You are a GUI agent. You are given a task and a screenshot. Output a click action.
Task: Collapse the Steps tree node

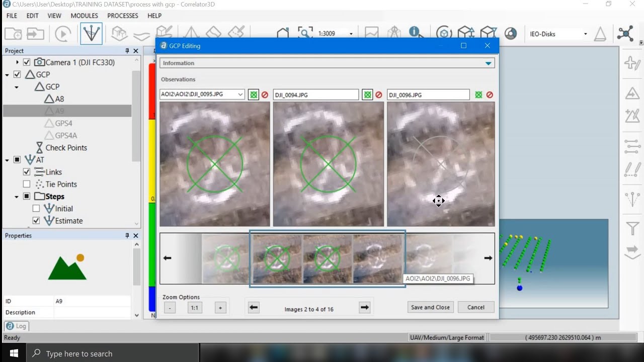coord(17,197)
